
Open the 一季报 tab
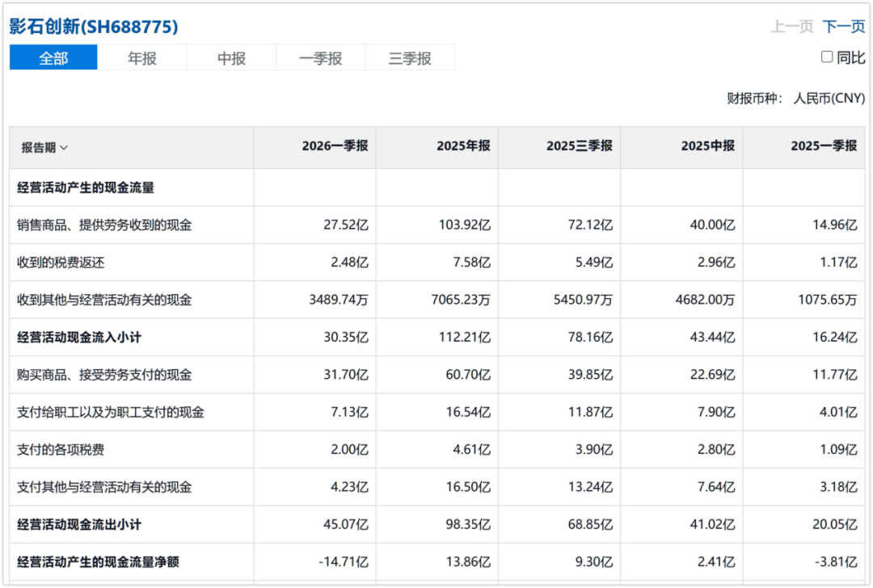[x=321, y=58]
